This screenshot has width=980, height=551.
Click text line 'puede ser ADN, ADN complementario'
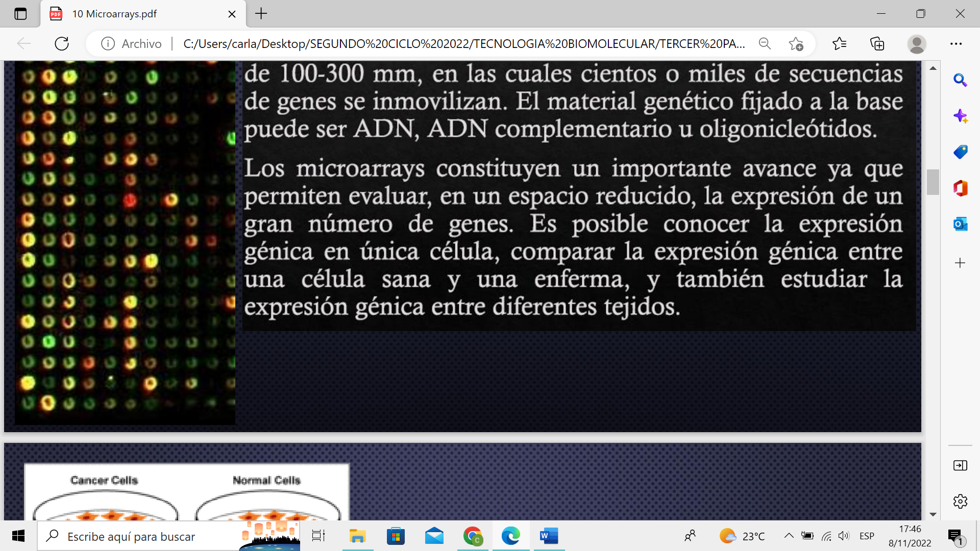[x=560, y=129]
